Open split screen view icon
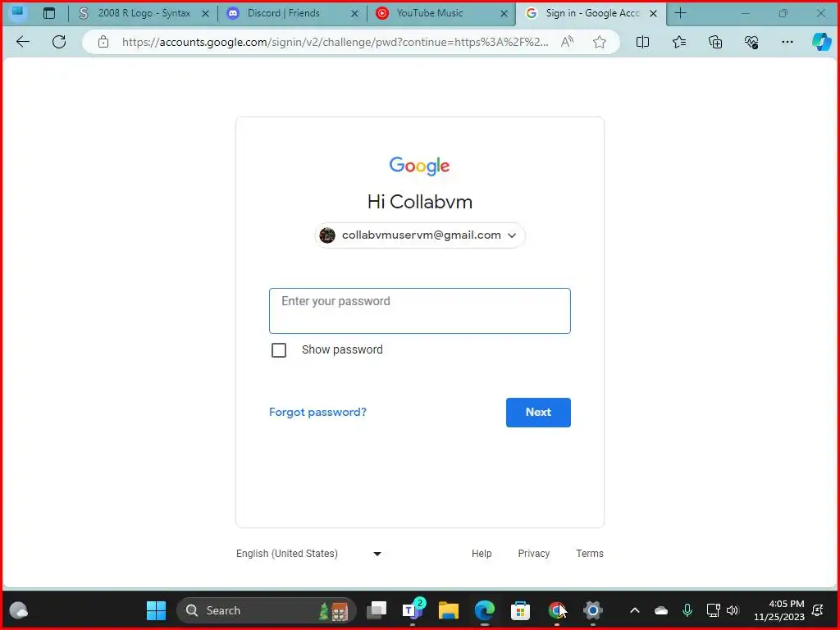Screen dimensions: 840x630 point(642,42)
